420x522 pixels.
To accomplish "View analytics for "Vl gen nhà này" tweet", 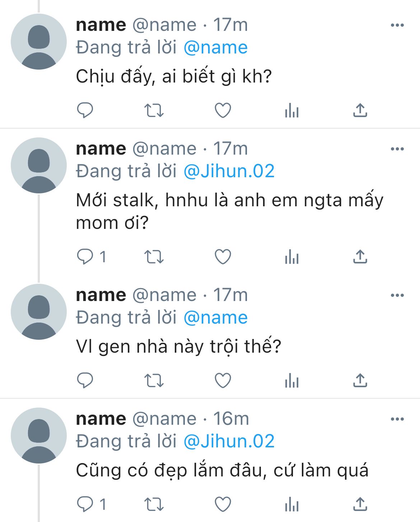I will pos(291,381).
